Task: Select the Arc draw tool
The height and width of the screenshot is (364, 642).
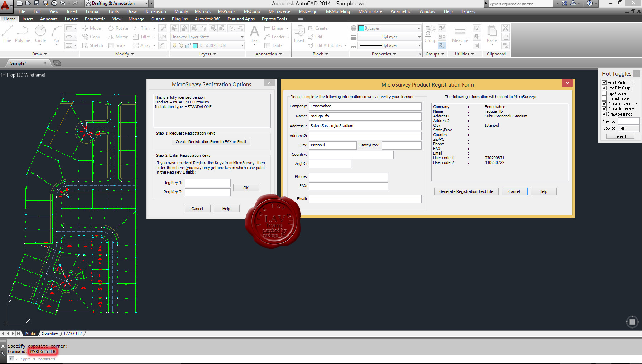Action: (x=57, y=34)
